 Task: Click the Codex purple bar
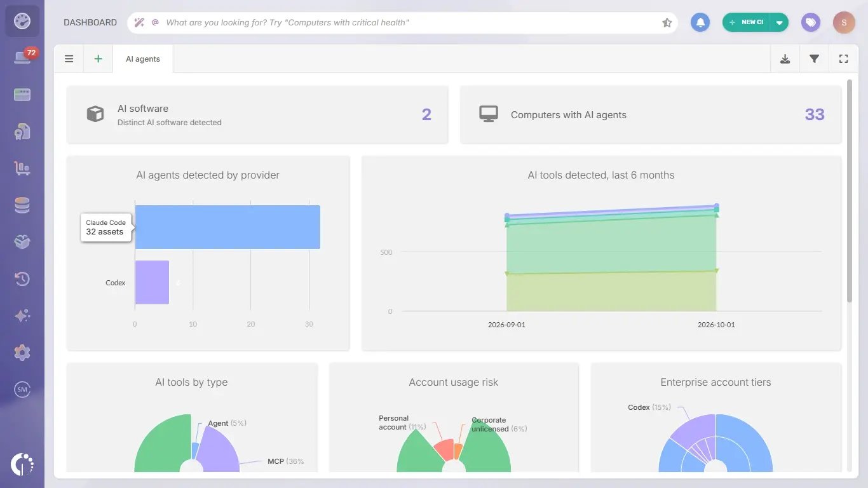pyautogui.click(x=152, y=282)
